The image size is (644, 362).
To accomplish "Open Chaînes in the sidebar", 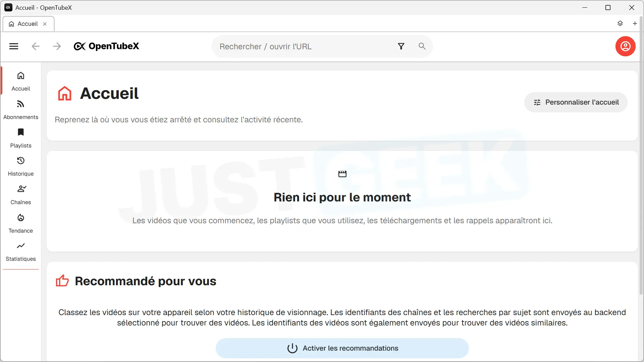I will click(21, 195).
